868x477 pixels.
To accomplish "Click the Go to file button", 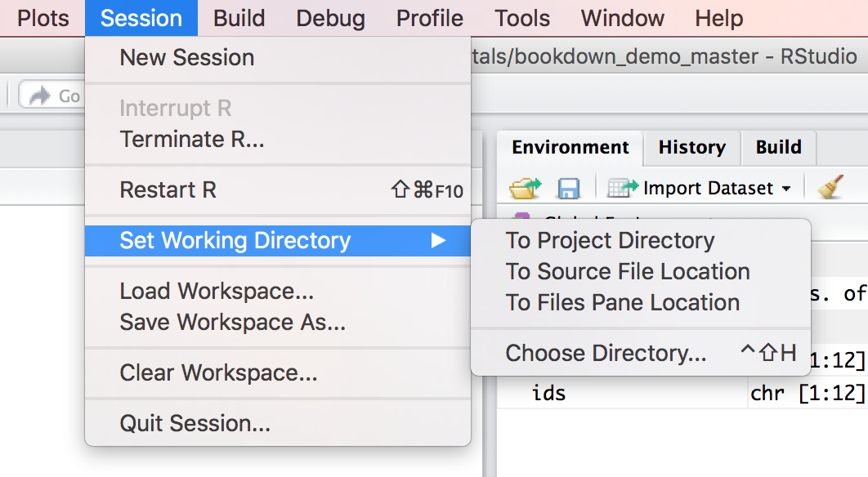I will (52, 96).
